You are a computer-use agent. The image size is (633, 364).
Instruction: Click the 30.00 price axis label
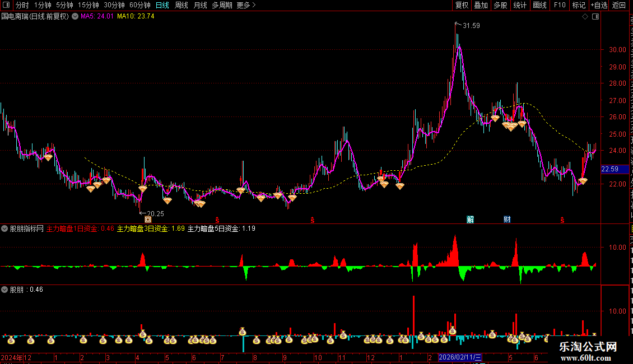(x=618, y=50)
